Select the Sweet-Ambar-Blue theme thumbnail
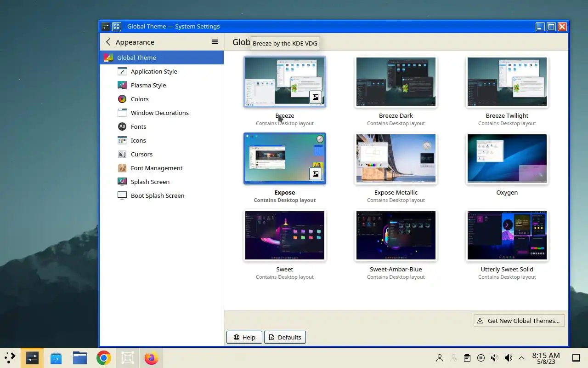The image size is (588, 368). (x=396, y=236)
